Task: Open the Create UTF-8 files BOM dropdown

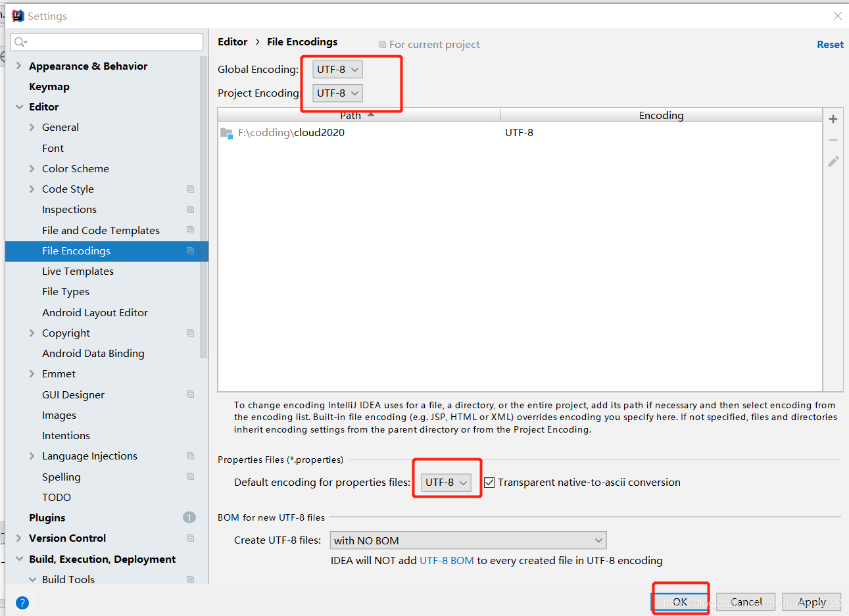Action: coord(468,540)
